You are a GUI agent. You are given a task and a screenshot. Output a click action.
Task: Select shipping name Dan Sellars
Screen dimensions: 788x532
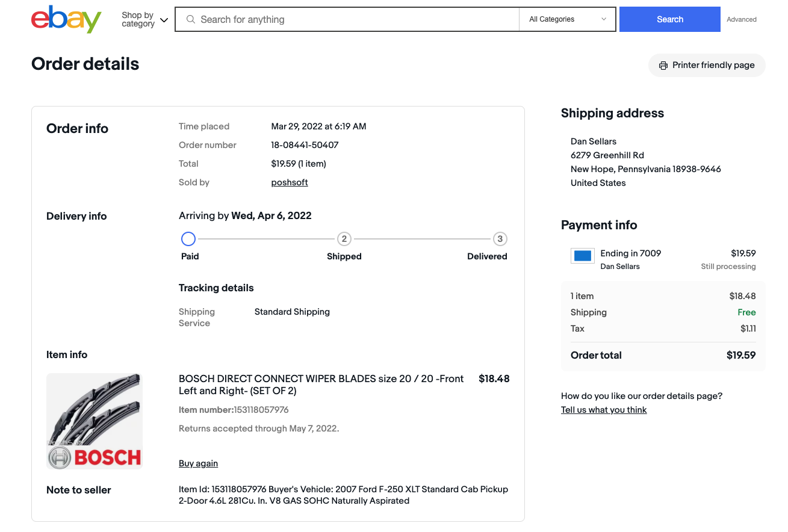[x=594, y=141]
